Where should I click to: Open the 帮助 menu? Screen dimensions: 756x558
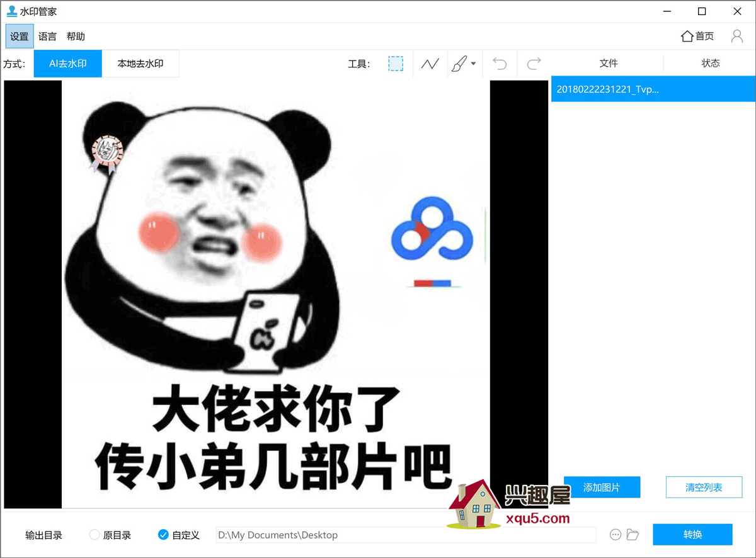pos(76,37)
